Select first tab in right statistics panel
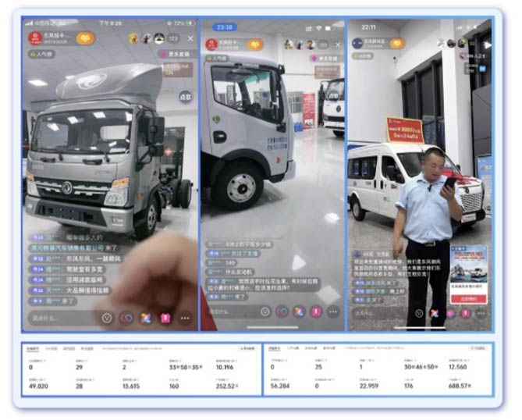This screenshot has height=420, width=522. pyautogui.click(x=274, y=349)
